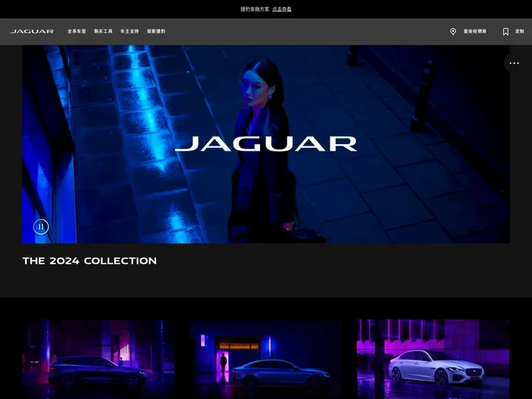The image size is (532, 399).
Task: Click the location pin icon
Action: click(453, 32)
